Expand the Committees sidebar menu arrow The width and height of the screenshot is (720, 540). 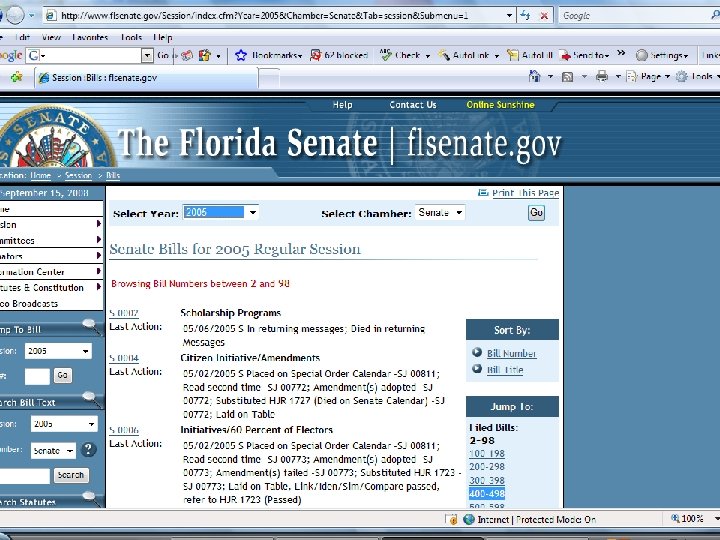coord(99,240)
